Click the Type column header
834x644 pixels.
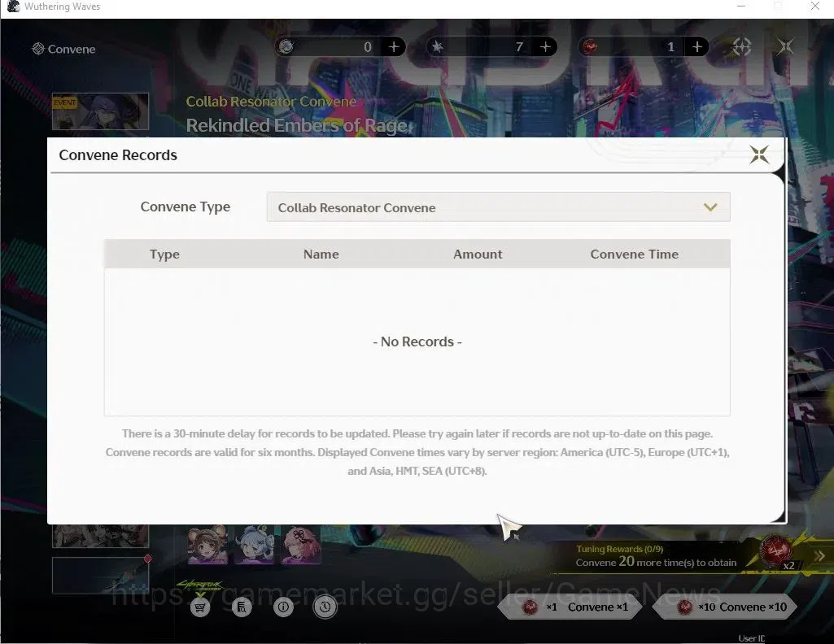click(164, 255)
